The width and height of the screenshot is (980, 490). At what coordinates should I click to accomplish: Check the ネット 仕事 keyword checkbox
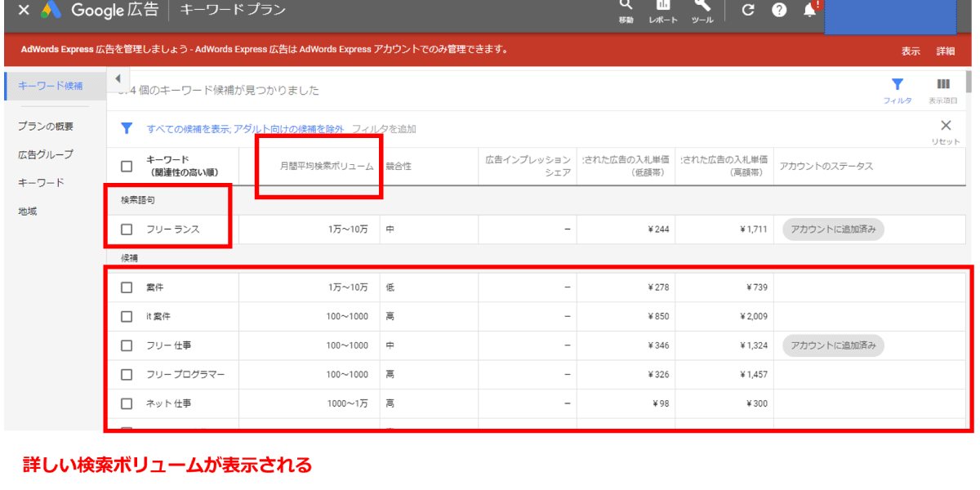[x=127, y=403]
